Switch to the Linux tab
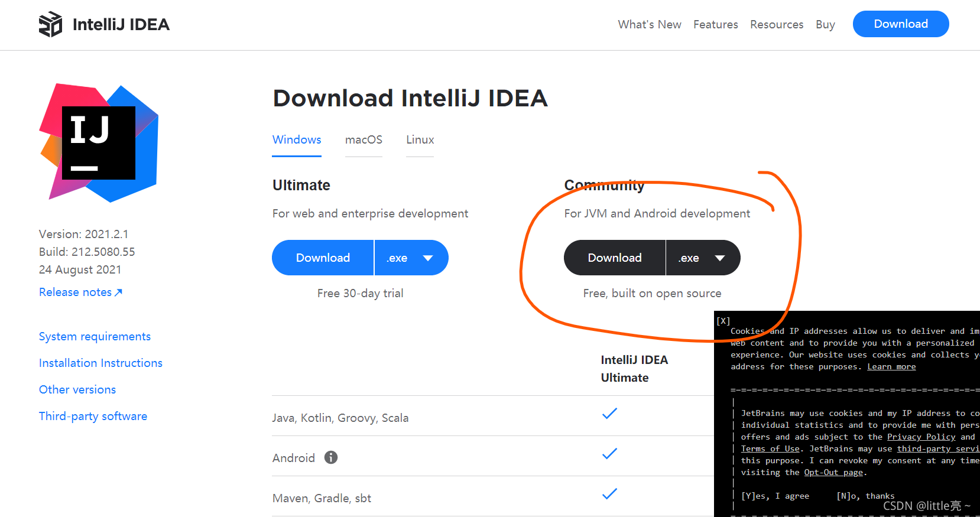980x517 pixels. (x=420, y=140)
